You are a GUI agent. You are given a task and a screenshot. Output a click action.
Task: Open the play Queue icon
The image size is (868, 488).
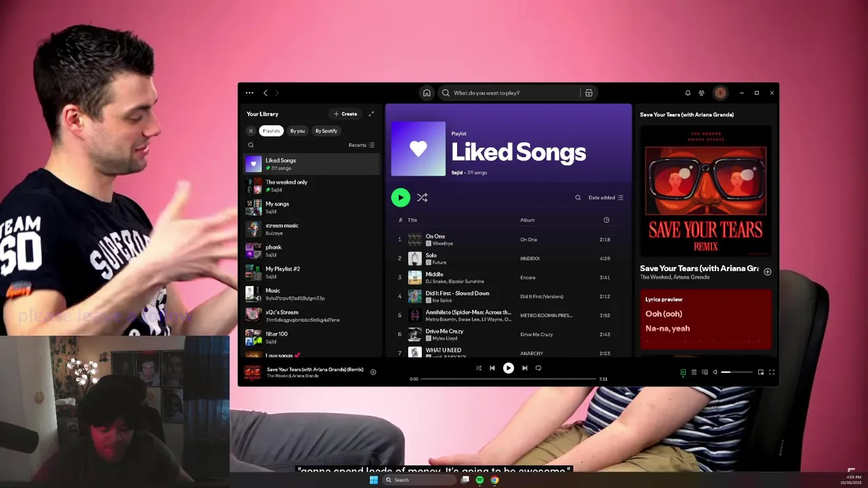694,372
